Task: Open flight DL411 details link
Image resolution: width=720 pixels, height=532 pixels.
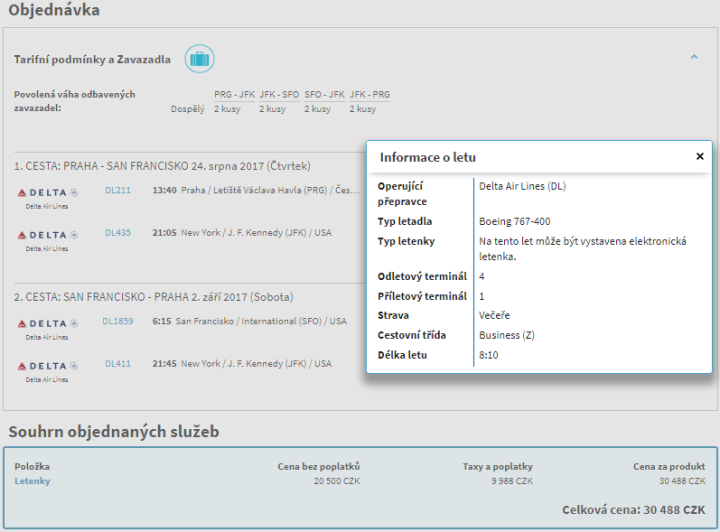Action: tap(118, 364)
